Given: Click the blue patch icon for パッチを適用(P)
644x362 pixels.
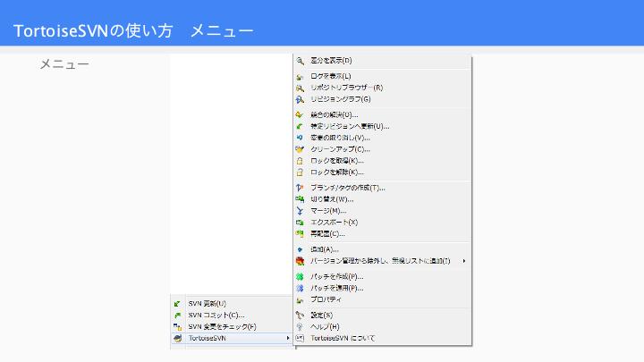Looking at the screenshot, I should (300, 288).
